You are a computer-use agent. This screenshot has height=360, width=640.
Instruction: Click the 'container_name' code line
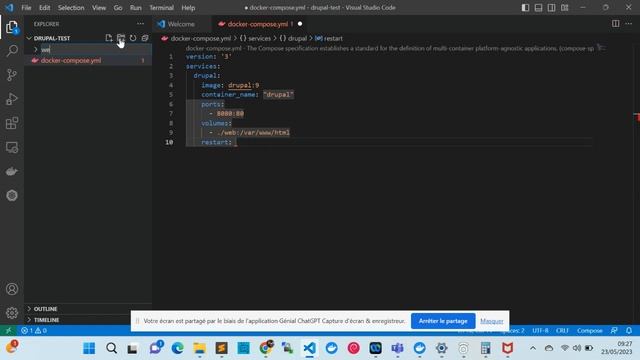click(x=247, y=95)
